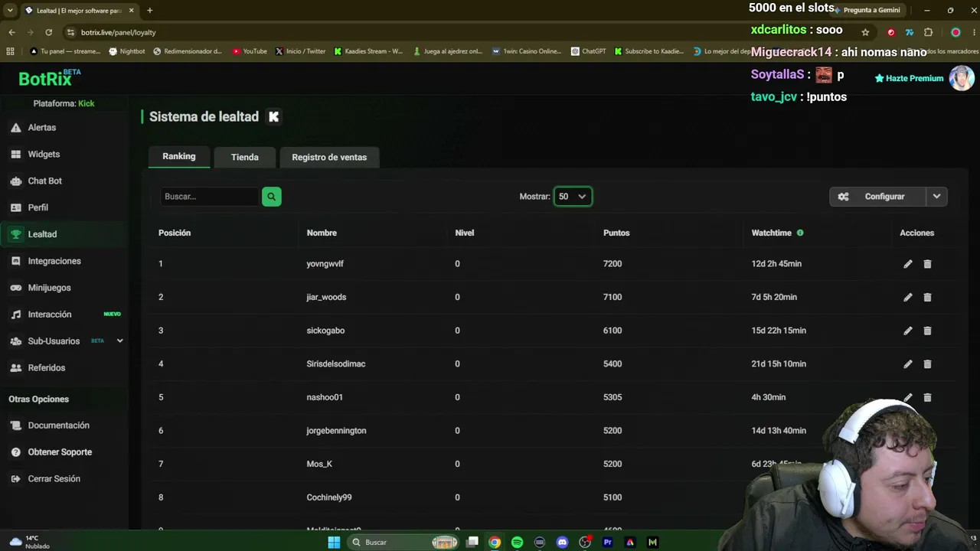Viewport: 980px width, 551px height.
Task: Open the ChatGPT bookmark
Action: pyautogui.click(x=588, y=51)
